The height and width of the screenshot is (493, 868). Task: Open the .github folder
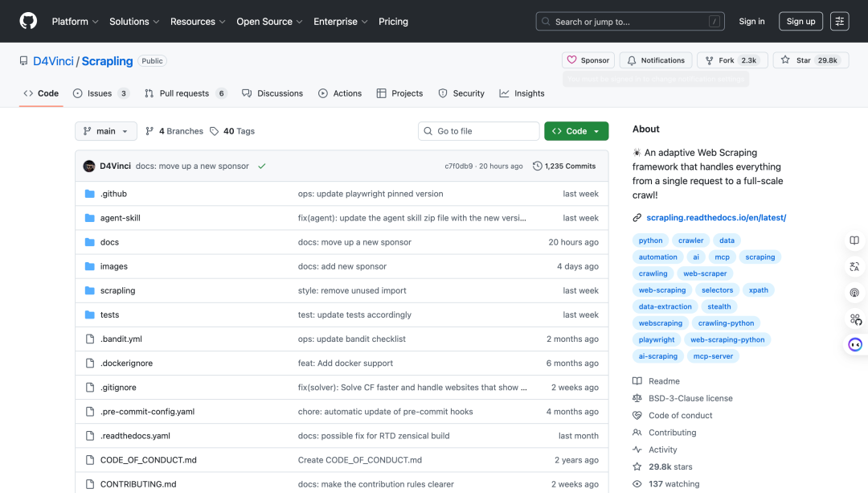click(113, 194)
